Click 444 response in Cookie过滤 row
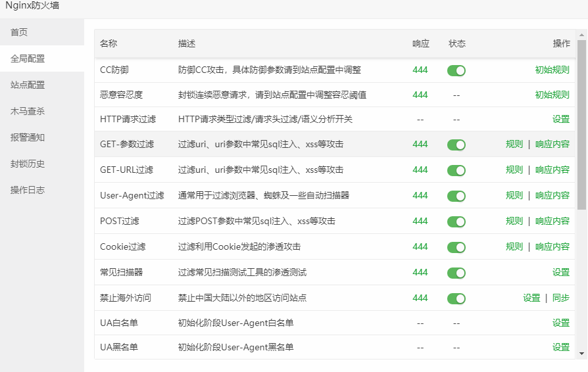This screenshot has width=588, height=372. (420, 246)
